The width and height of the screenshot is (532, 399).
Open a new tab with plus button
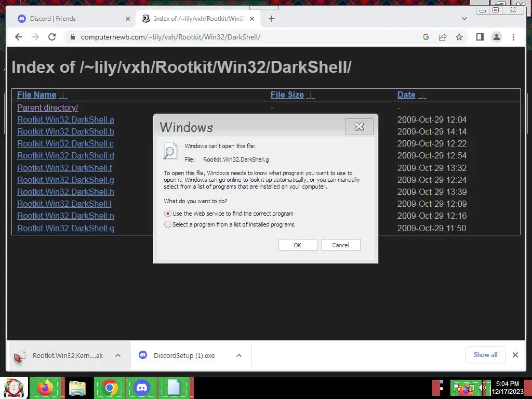(271, 19)
